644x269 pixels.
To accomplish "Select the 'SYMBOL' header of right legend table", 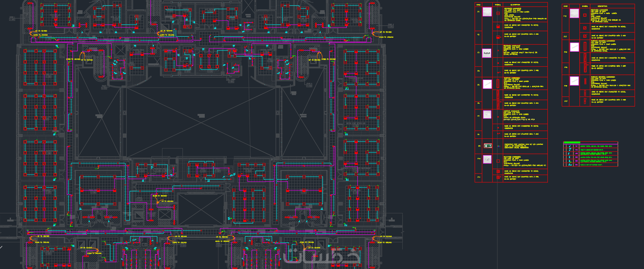I will [x=585, y=6].
